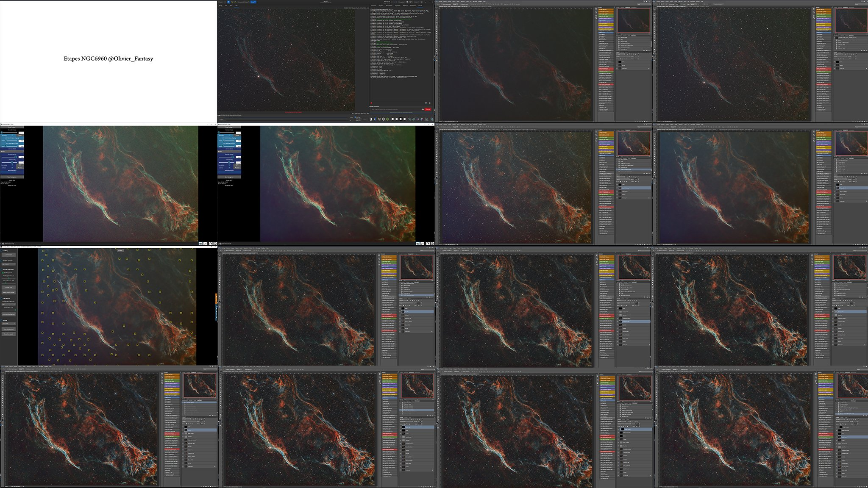
Task: Click Reset Sample Points button in GraXpert
Action: click(x=8, y=292)
